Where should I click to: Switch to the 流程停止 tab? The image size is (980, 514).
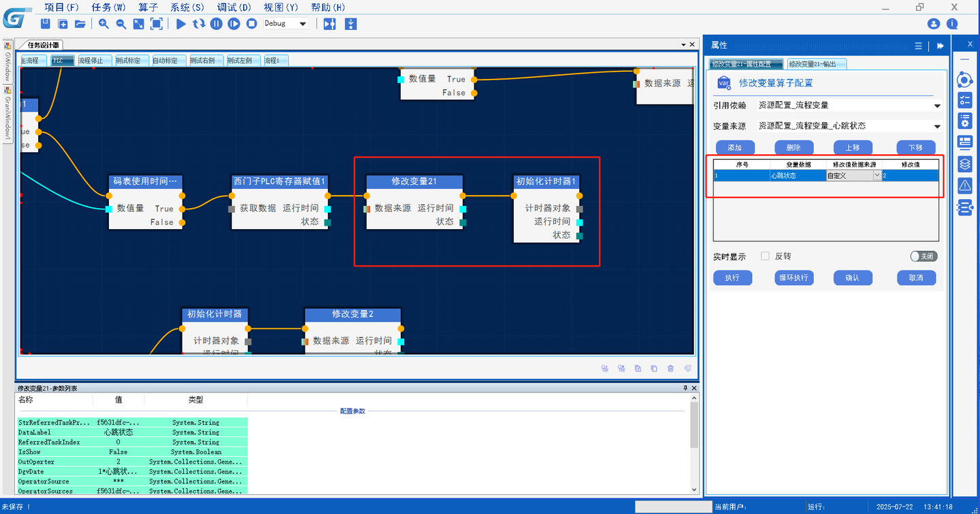[91, 61]
